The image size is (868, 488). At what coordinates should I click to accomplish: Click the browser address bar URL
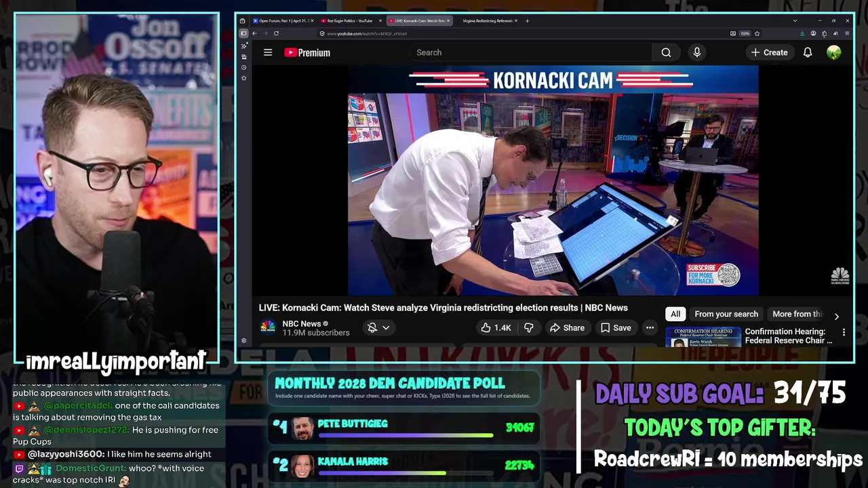[x=367, y=33]
